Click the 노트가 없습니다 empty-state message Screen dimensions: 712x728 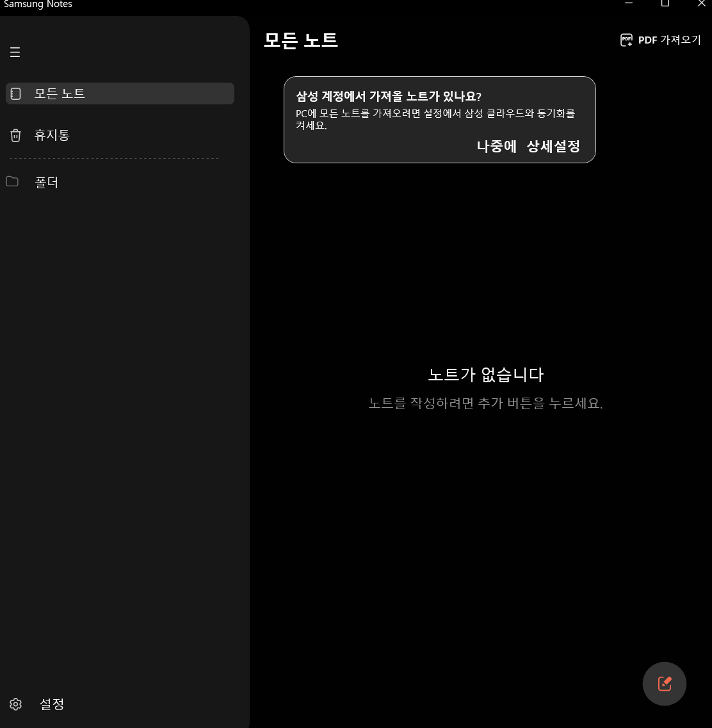[485, 374]
